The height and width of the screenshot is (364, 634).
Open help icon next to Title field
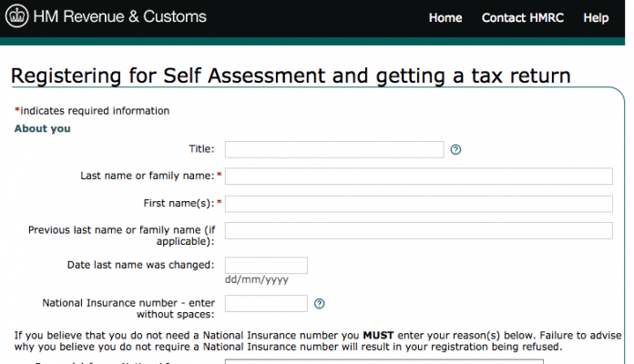pos(455,149)
